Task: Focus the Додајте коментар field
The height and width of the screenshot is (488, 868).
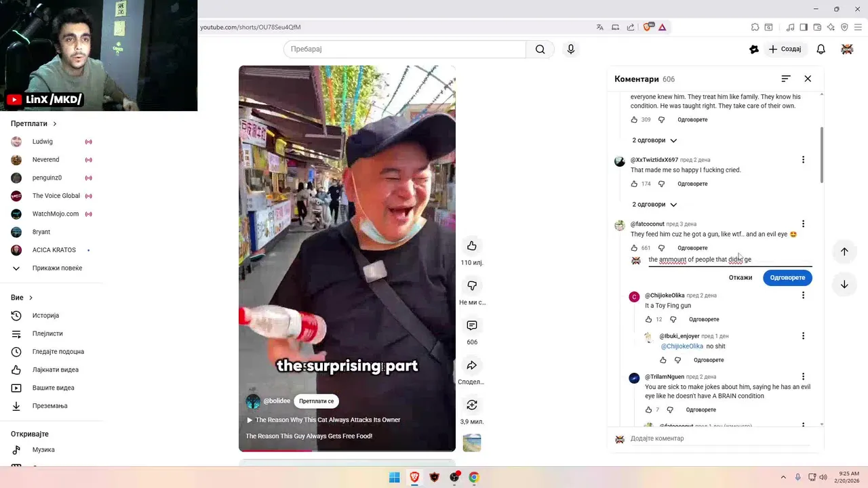Action: tap(720, 439)
